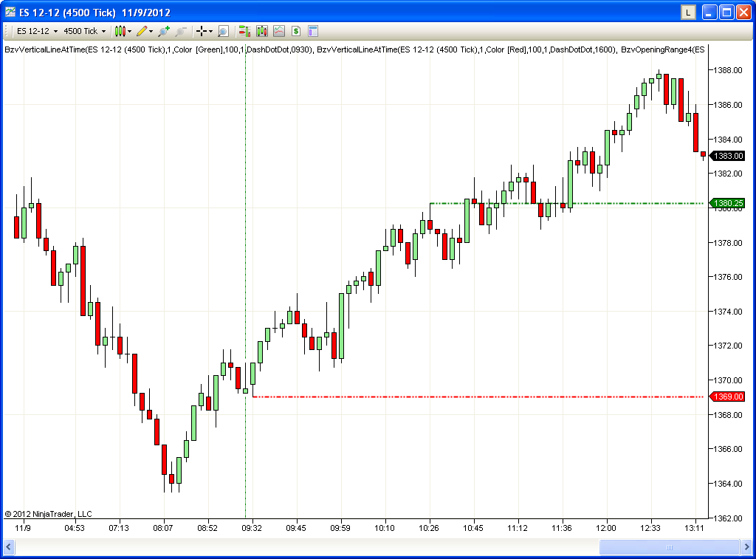
Task: Click the zoom box magnifier icon
Action: click(x=223, y=31)
